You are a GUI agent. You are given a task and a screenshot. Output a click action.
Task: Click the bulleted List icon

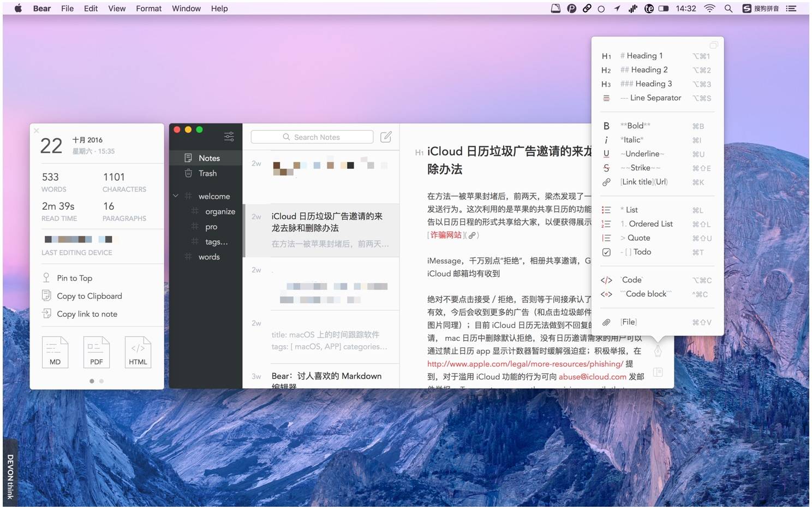pos(606,210)
